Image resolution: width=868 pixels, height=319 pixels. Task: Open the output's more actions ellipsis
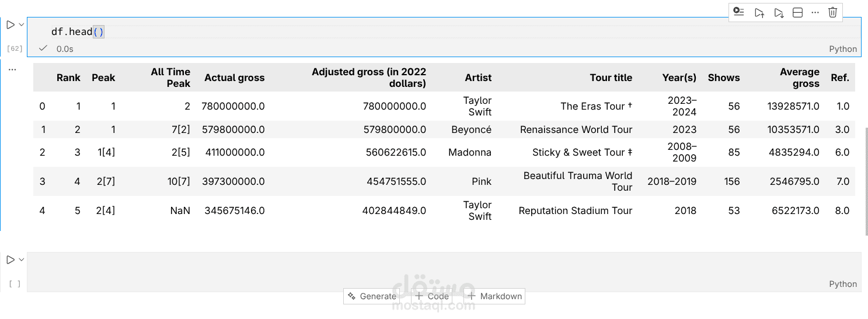[12, 69]
